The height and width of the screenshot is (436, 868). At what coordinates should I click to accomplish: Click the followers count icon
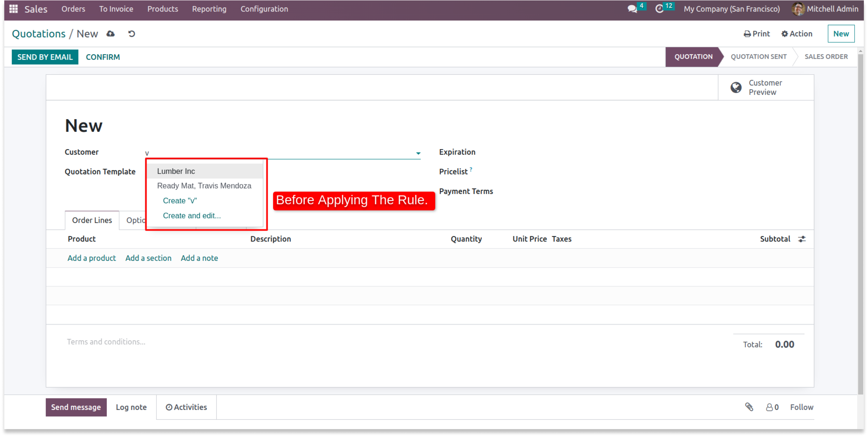772,407
